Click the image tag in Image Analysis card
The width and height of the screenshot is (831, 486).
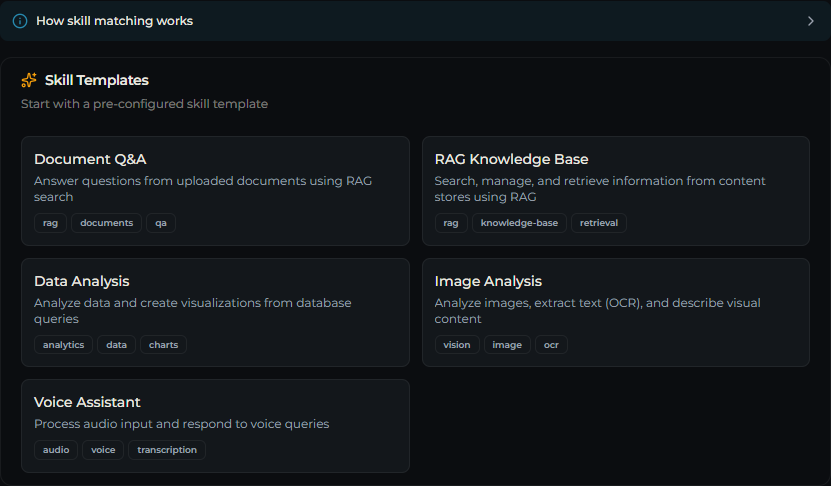[507, 344]
